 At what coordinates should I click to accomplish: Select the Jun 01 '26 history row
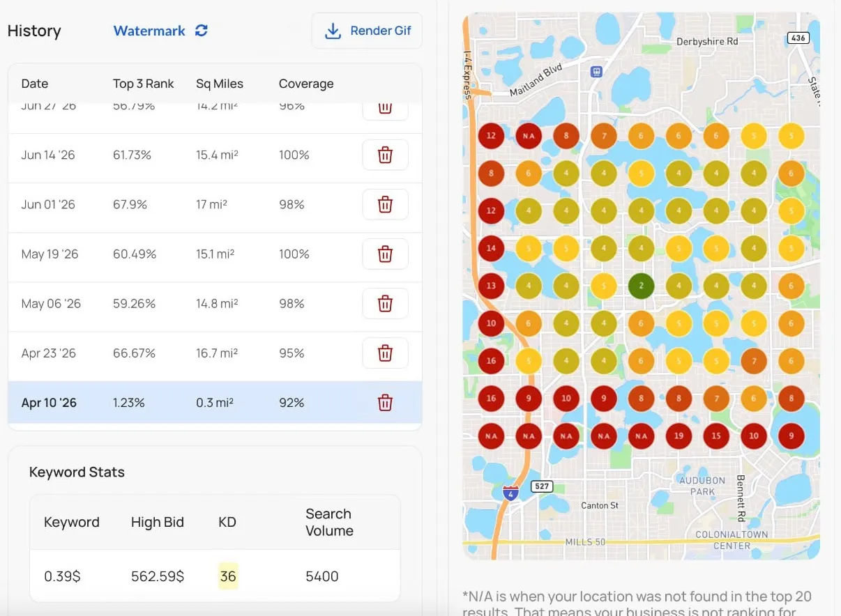coord(215,208)
